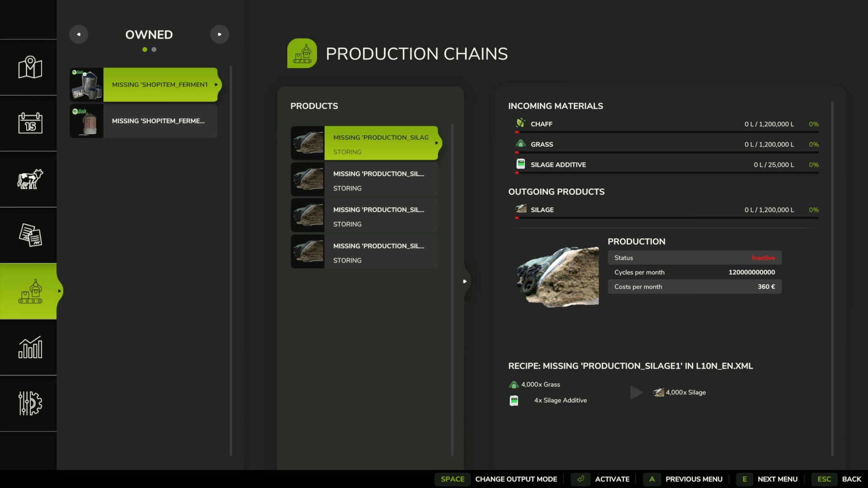This screenshot has width=868, height=488.
Task: Open the calendar menu icon
Action: click(x=30, y=123)
